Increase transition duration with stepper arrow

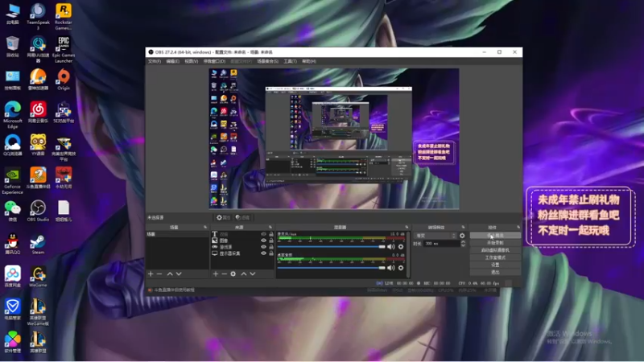click(x=464, y=242)
